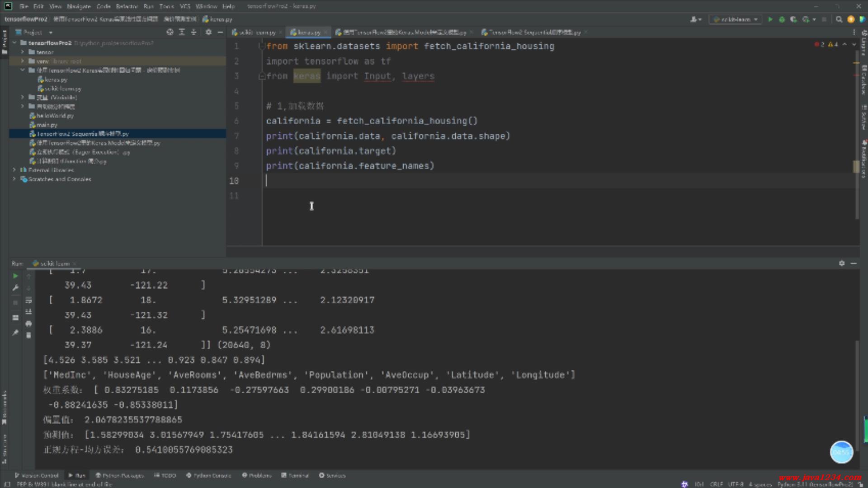Switch to the scikit-learn.py editor tab

click(x=257, y=33)
